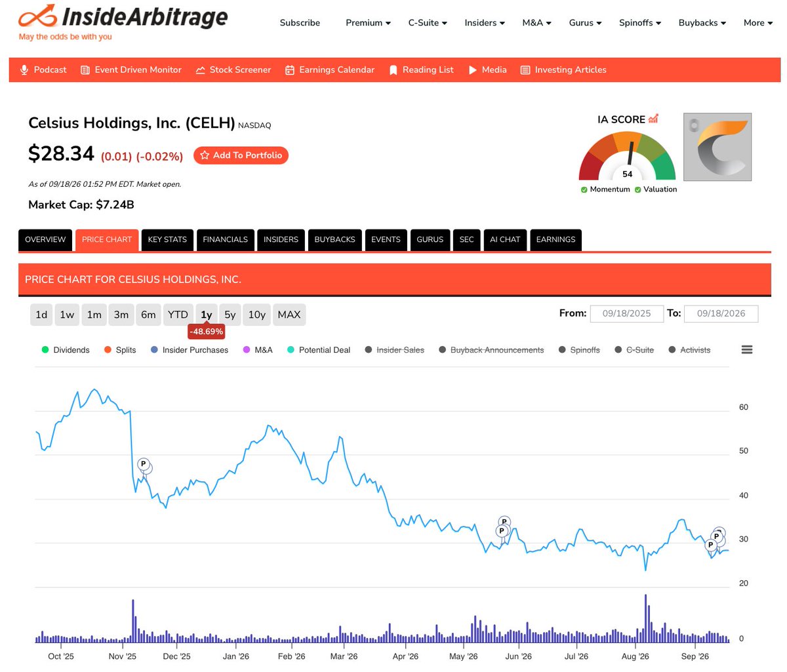Expand the More dropdown menu
Screen dimensions: 787x672
pyautogui.click(x=758, y=23)
